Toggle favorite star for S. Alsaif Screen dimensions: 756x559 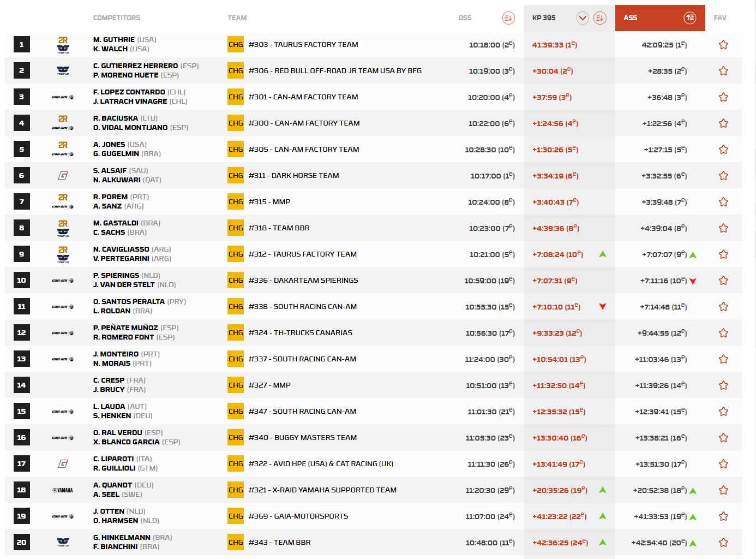[723, 176]
